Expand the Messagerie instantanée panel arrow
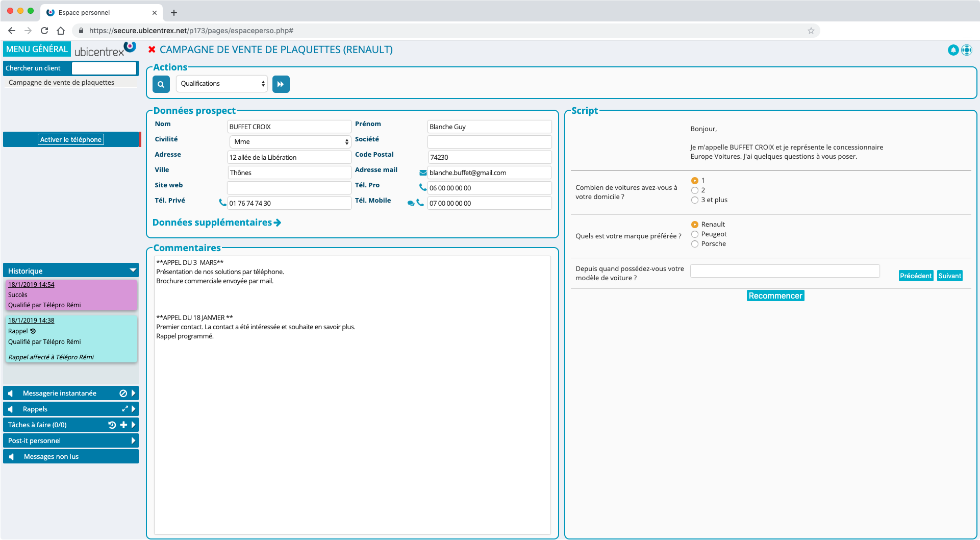 tap(134, 394)
